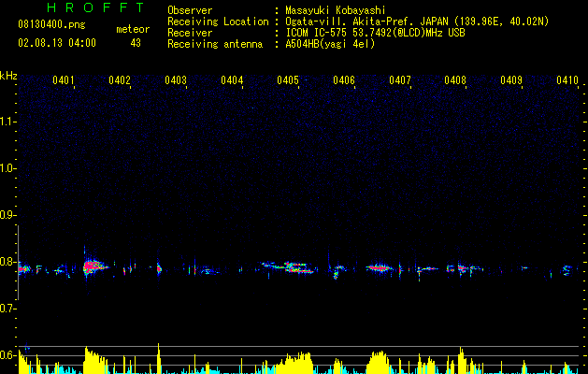Click the 0409 time marker
The image size is (588, 374).
coord(511,80)
